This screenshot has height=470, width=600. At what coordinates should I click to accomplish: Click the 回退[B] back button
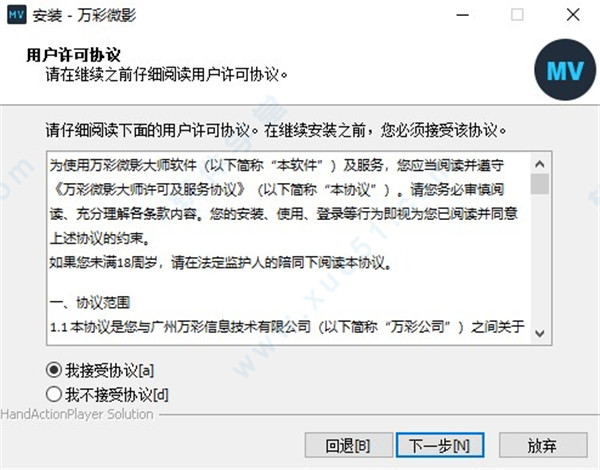point(349,445)
